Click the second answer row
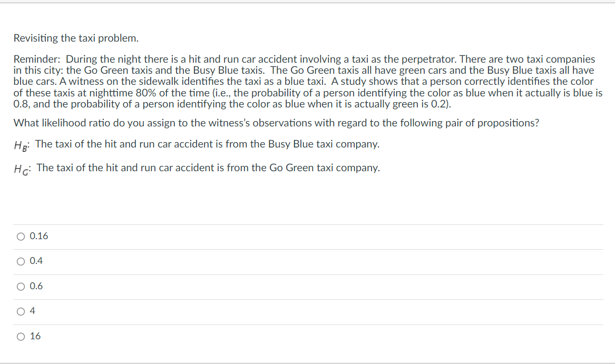 211,261
